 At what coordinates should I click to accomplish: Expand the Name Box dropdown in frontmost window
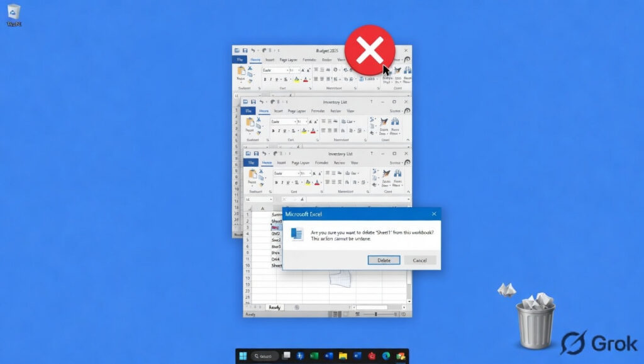click(x=270, y=199)
